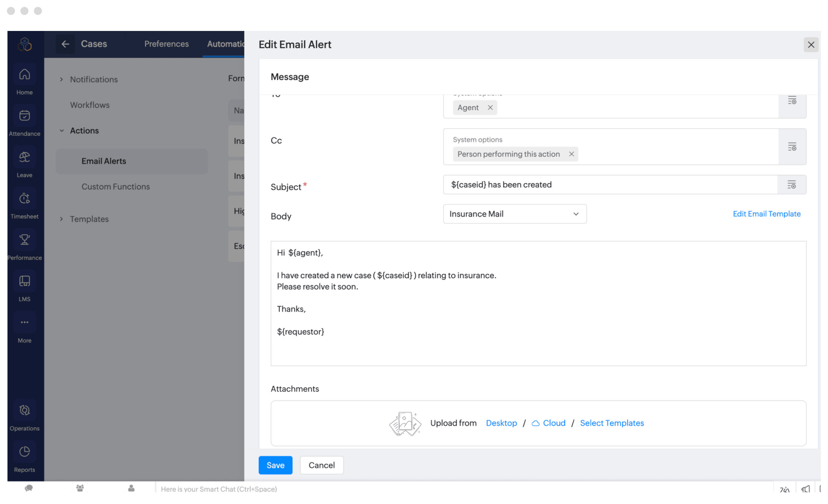This screenshot has height=504, width=828.
Task: Click the merge field icon beside Subject
Action: pyautogui.click(x=792, y=185)
